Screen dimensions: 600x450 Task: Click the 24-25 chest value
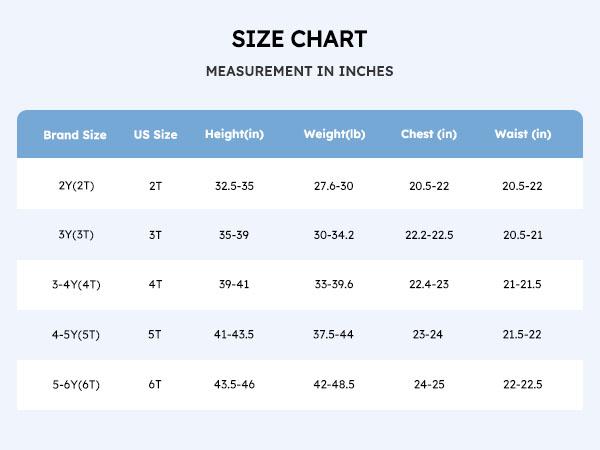(x=429, y=384)
